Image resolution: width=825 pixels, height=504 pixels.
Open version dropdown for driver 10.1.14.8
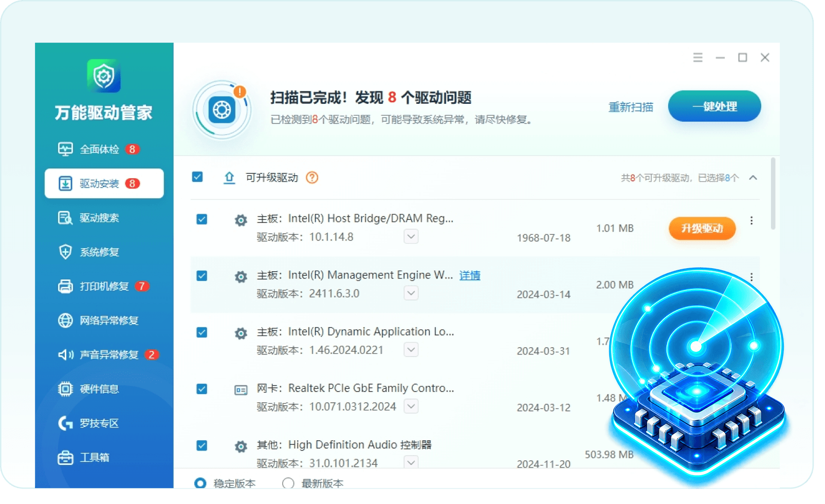pyautogui.click(x=411, y=237)
